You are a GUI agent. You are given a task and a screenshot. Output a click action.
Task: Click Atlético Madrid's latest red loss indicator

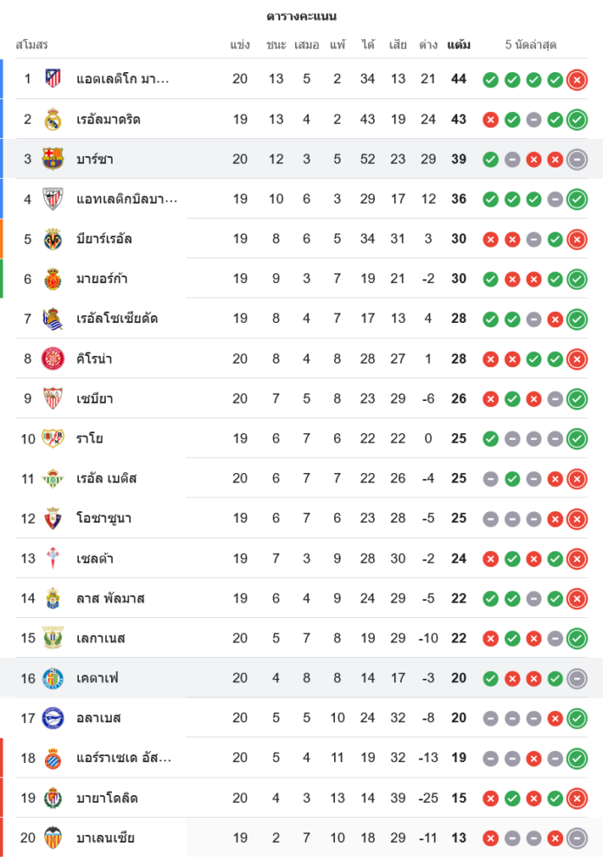(x=577, y=80)
